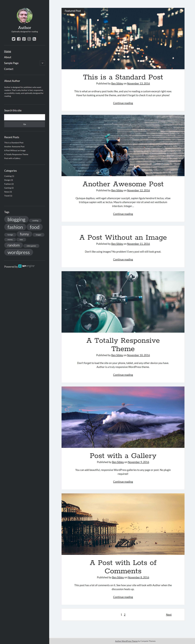Image resolution: width=195 pixels, height=644 pixels.
Task: Open the Author WordPress Theme footer link
Action: (x=126, y=641)
